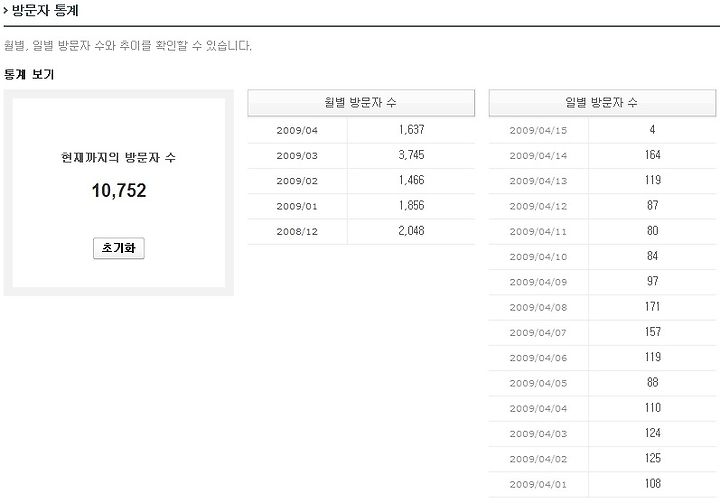720x503 pixels.
Task: Select the daily date 2009/04/15
Action: (x=538, y=130)
